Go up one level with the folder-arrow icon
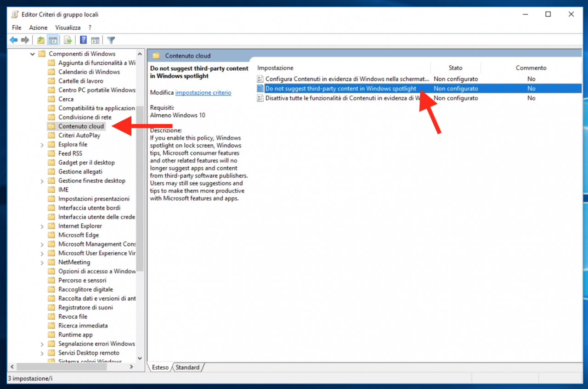The image size is (588, 389). [x=41, y=40]
